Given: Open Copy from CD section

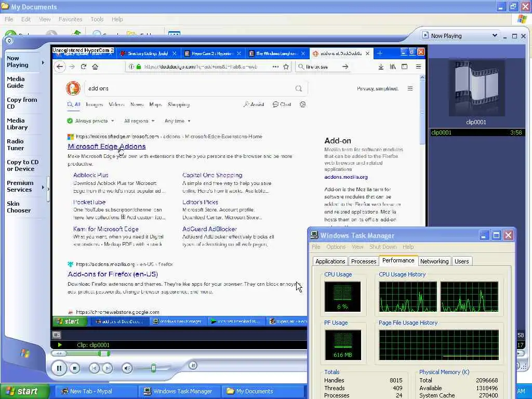Looking at the screenshot, I should click(22, 103).
